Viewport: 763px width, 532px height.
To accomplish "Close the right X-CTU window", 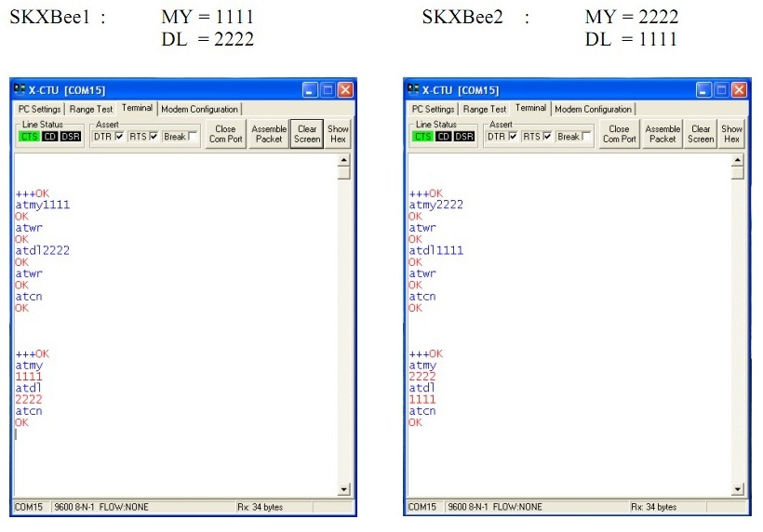I will (739, 90).
